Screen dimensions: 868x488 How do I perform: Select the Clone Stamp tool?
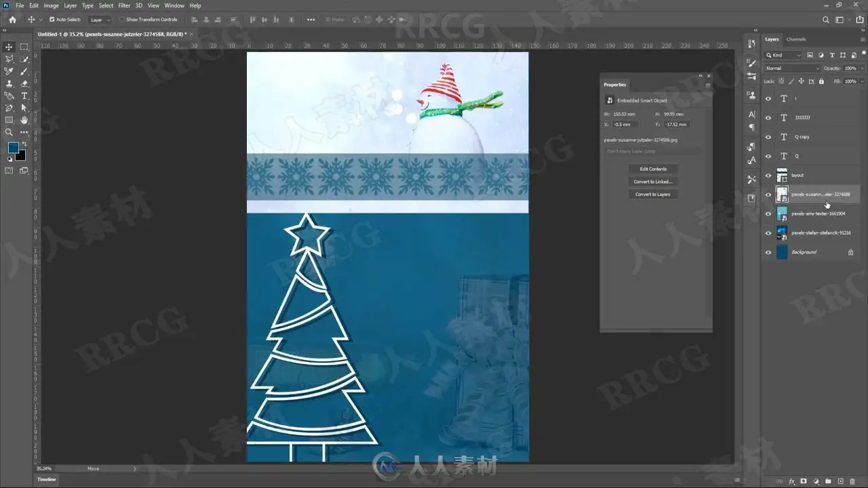point(9,83)
